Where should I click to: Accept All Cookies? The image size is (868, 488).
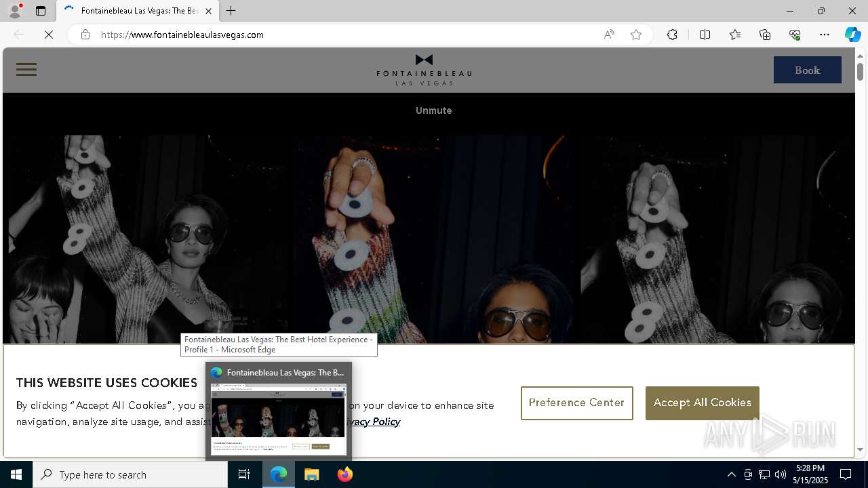click(703, 403)
